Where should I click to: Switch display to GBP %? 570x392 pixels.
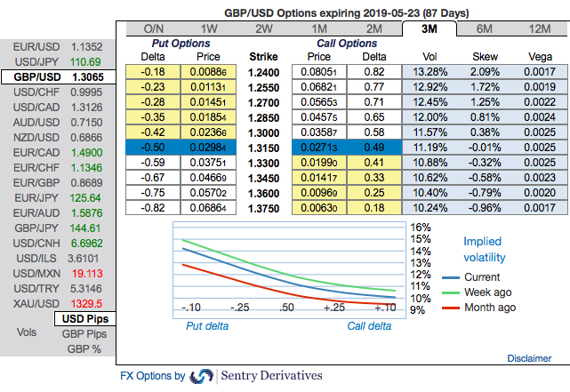pos(84,349)
